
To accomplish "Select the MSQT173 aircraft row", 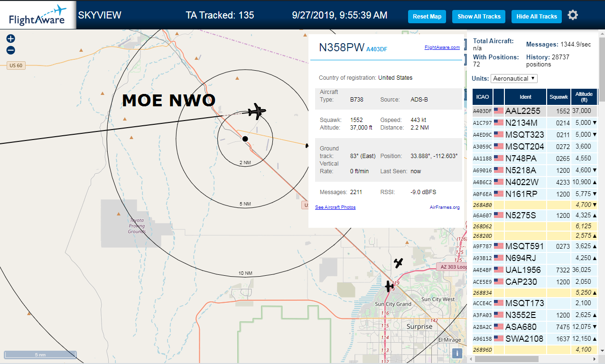I will (535, 303).
